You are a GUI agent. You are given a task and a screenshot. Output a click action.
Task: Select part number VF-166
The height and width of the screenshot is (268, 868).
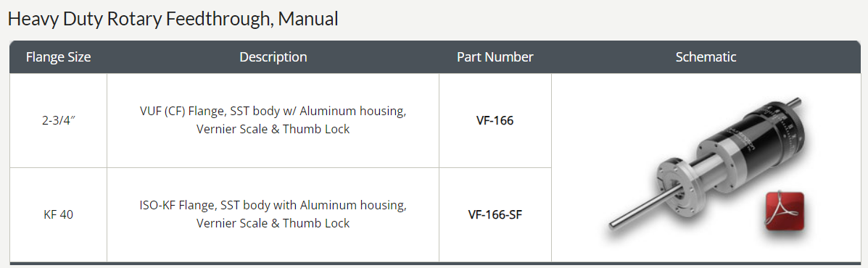[x=495, y=120]
